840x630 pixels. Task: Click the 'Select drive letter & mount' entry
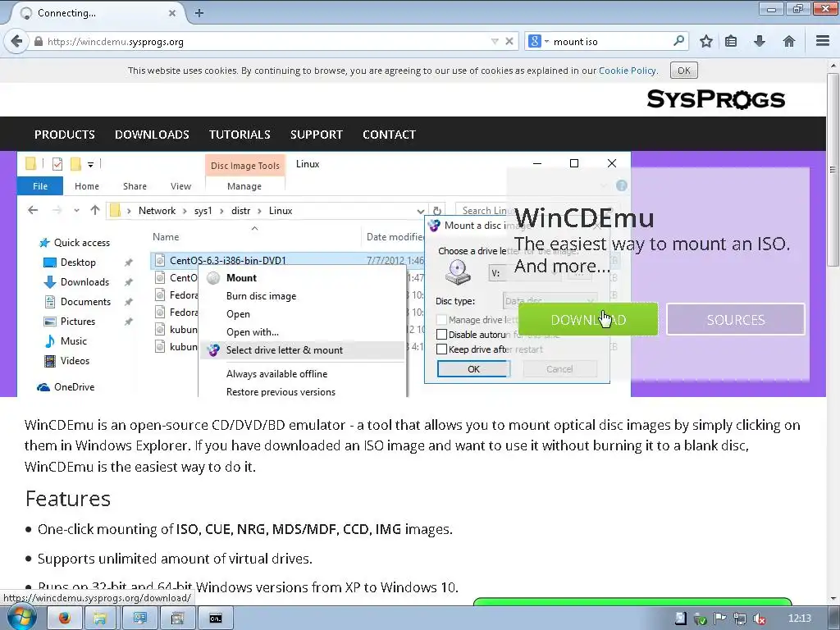click(303, 349)
